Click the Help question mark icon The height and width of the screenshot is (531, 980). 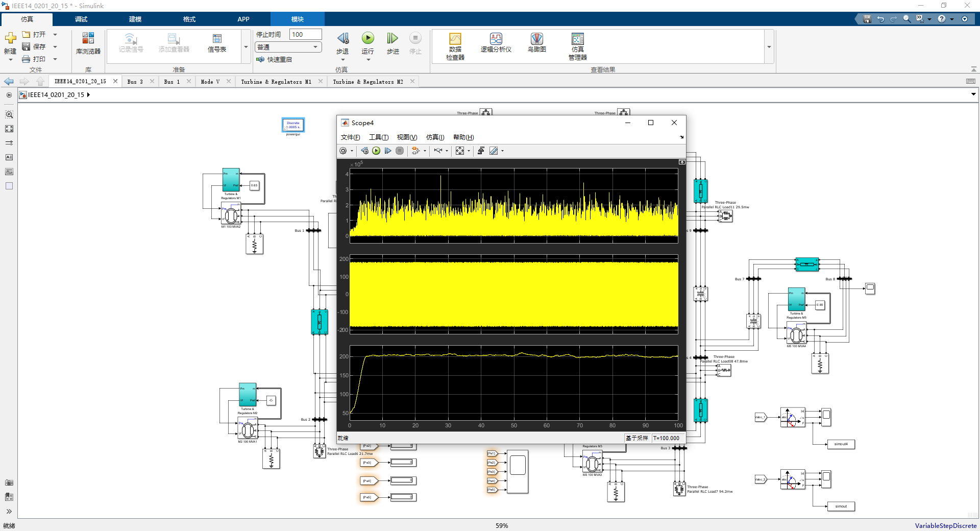click(942, 19)
